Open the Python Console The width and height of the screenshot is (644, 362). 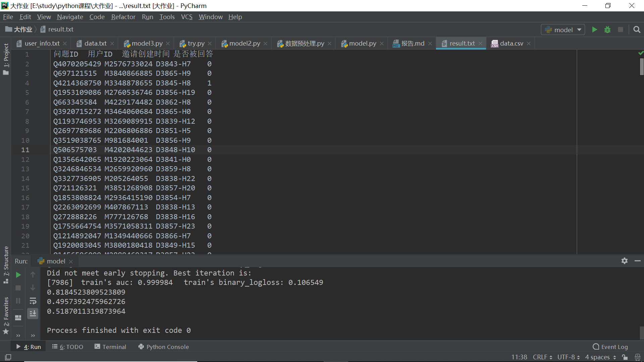click(167, 347)
